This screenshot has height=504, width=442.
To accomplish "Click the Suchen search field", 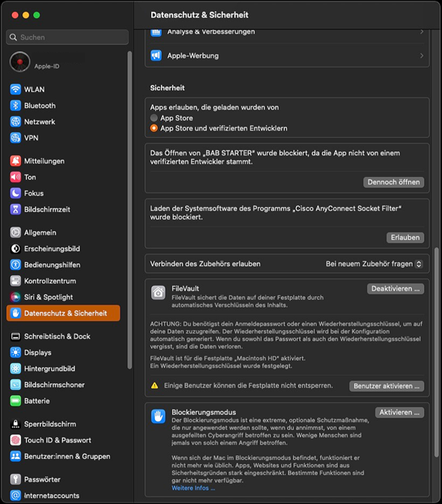I will (x=67, y=37).
